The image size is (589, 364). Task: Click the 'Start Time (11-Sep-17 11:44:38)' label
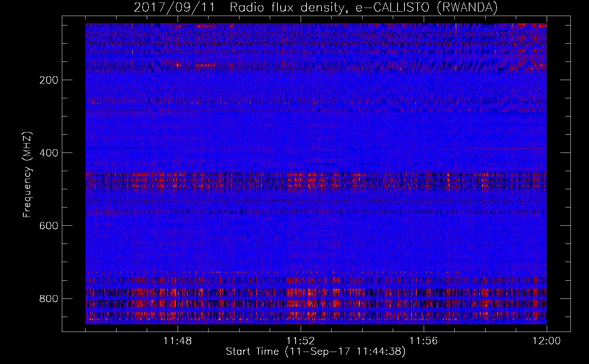pos(316,352)
